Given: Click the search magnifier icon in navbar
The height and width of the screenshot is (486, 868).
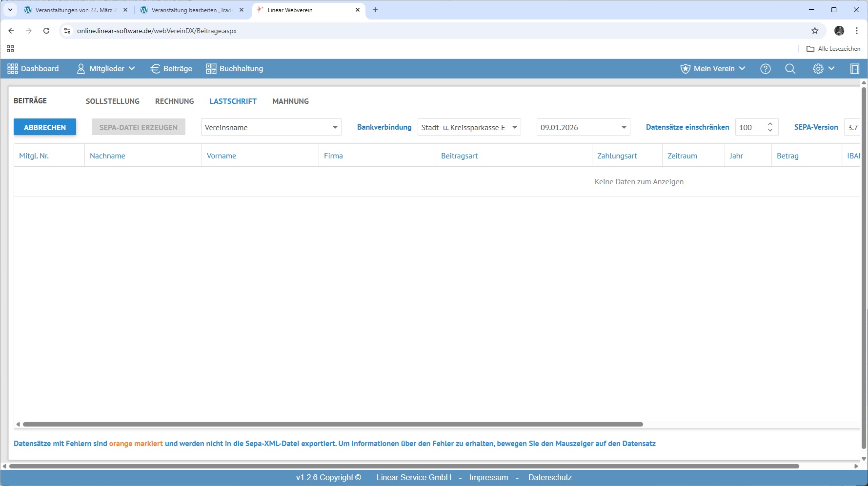Looking at the screenshot, I should coord(790,69).
